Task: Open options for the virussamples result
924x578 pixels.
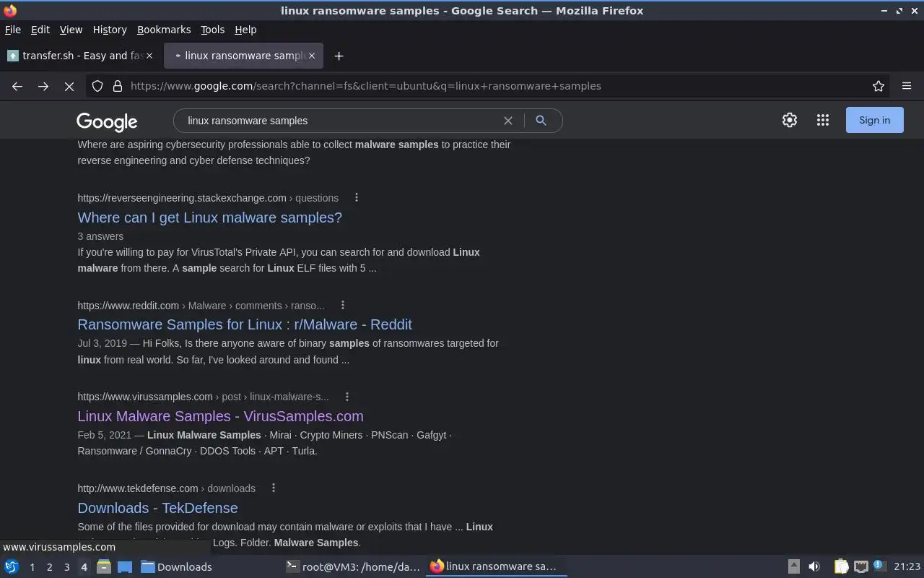Action: pos(347,397)
